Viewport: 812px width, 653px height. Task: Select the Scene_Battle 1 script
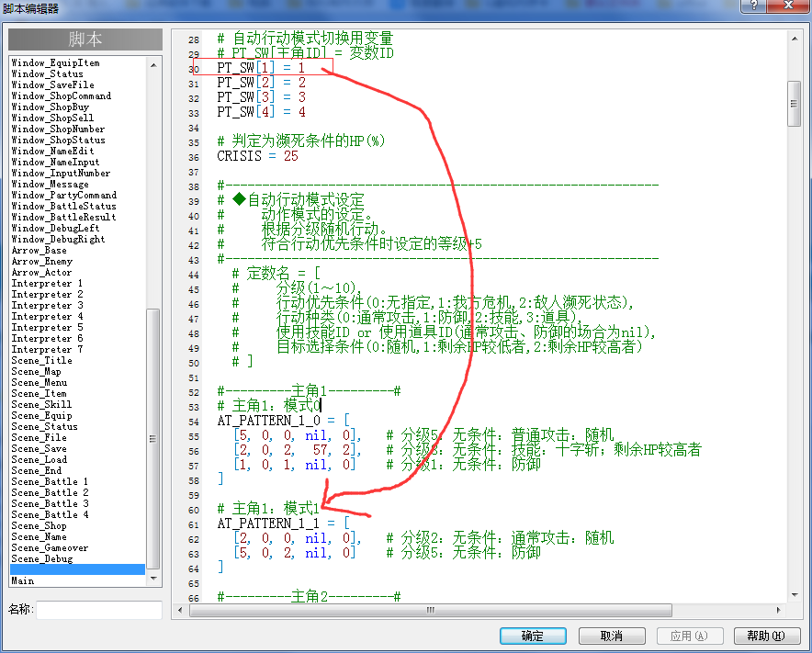[x=50, y=481]
